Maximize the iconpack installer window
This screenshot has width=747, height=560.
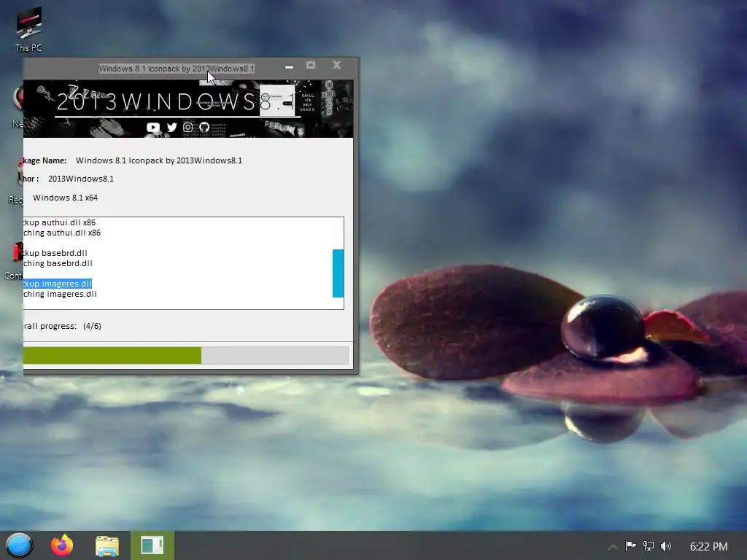coord(311,65)
